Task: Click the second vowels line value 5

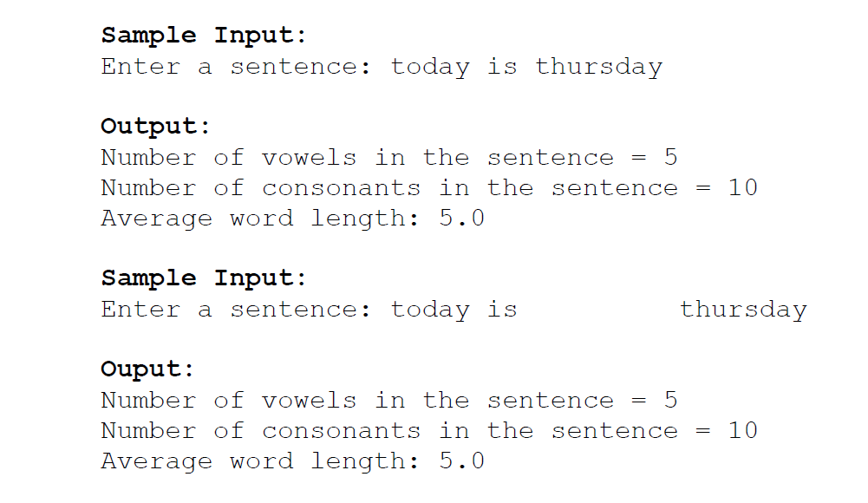Action: 671,400
